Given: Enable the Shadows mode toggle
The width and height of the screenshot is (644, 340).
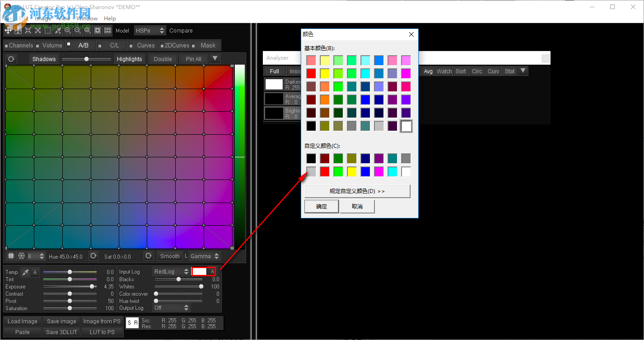Looking at the screenshot, I should 43,58.
